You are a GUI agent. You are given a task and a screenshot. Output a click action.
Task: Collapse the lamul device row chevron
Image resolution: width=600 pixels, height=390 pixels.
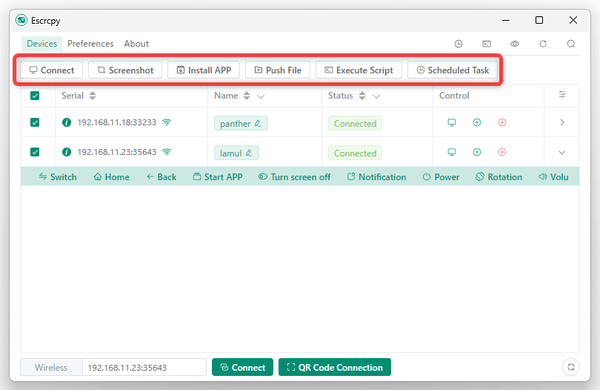562,152
